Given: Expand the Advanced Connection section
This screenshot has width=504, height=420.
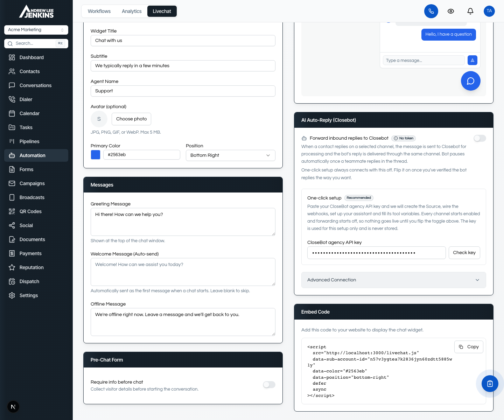Looking at the screenshot, I should click(x=394, y=280).
